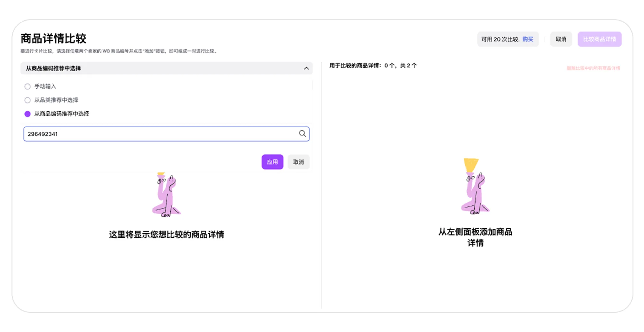Click the magnifier search icon
644x332 pixels.
click(x=302, y=134)
